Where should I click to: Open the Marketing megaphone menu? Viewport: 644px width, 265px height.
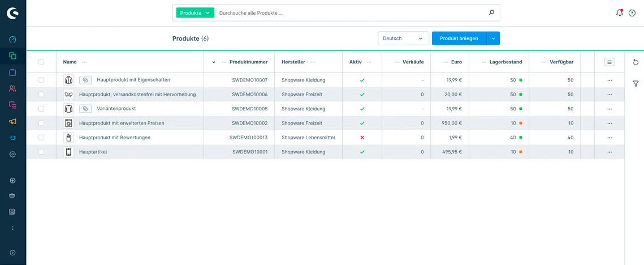[x=12, y=121]
